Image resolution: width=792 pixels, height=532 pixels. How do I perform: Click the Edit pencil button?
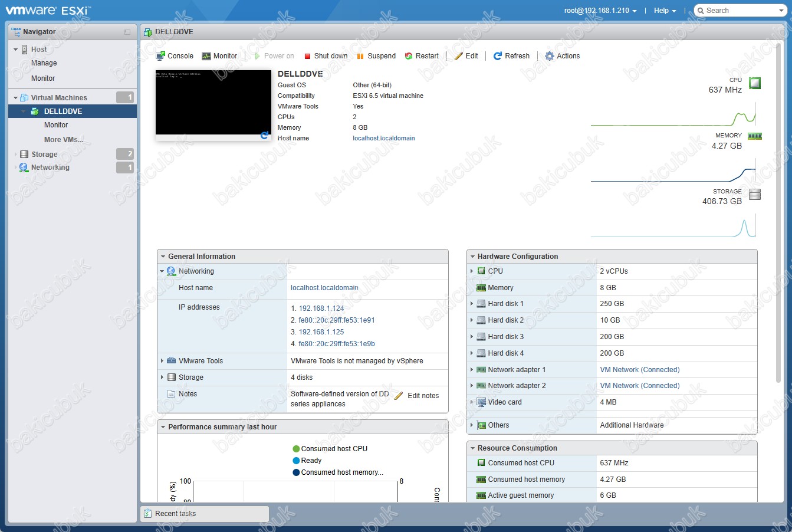click(466, 56)
